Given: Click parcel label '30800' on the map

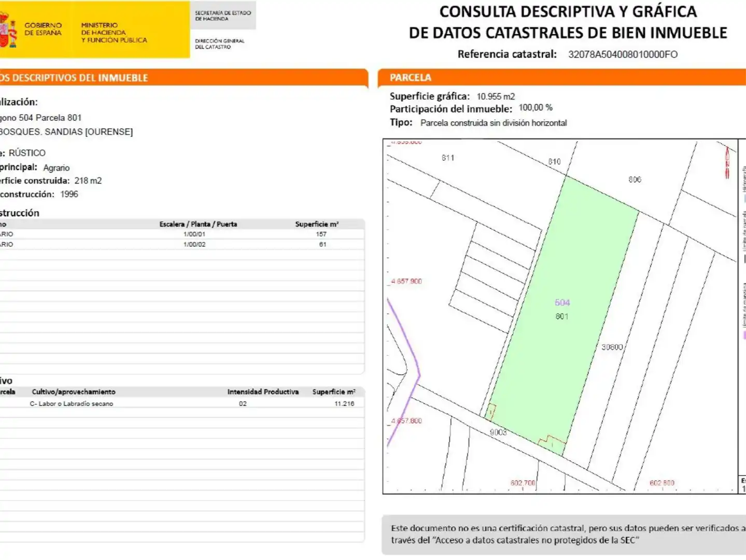Looking at the screenshot, I should 612,347.
